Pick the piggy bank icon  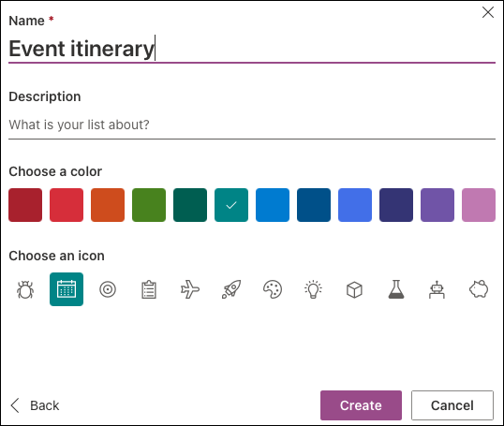(479, 289)
